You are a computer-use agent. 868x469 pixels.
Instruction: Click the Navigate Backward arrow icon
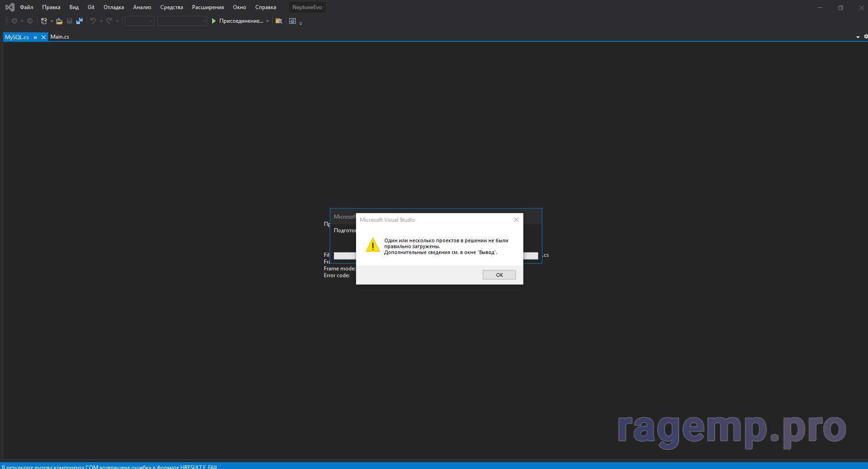pos(15,21)
